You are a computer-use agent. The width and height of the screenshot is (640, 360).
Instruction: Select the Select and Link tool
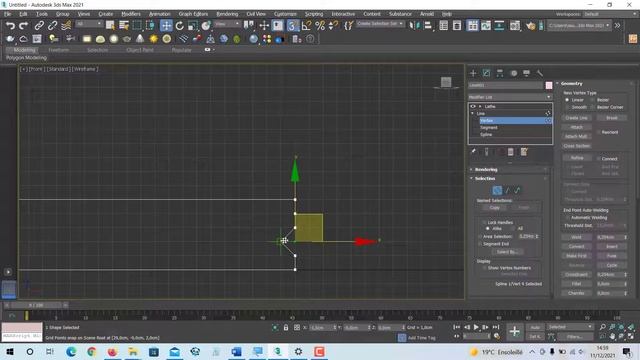pos(39,26)
